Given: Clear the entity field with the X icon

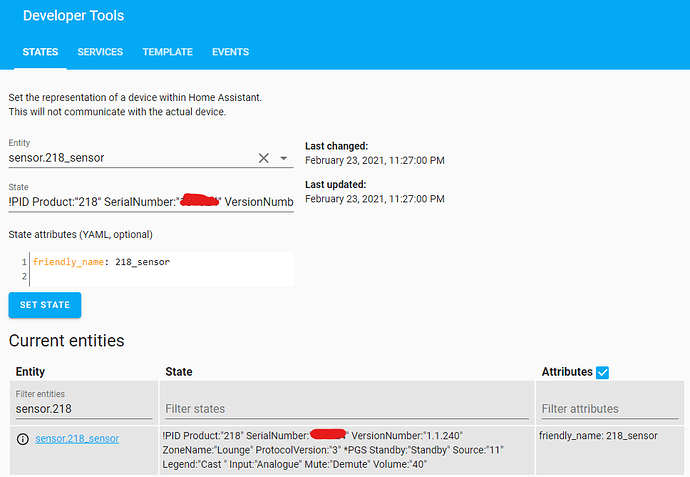Looking at the screenshot, I should 264,158.
